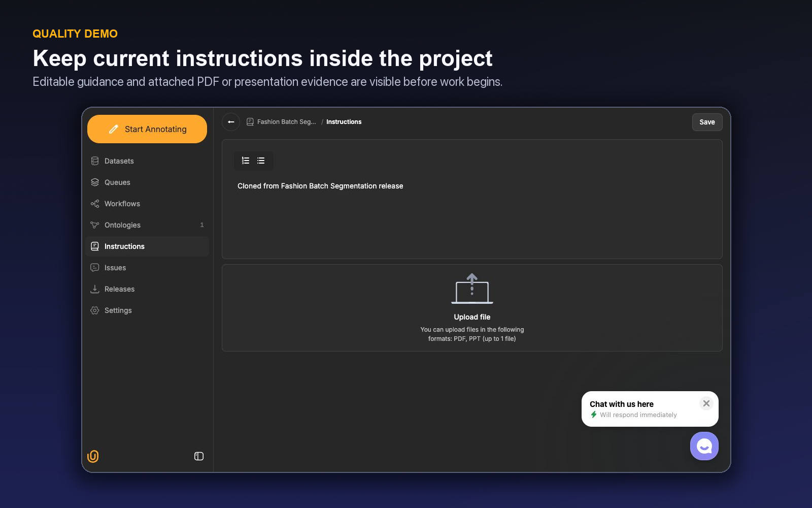Open the Settings section
Screen dimensions: 812x508
[x=147, y=310]
